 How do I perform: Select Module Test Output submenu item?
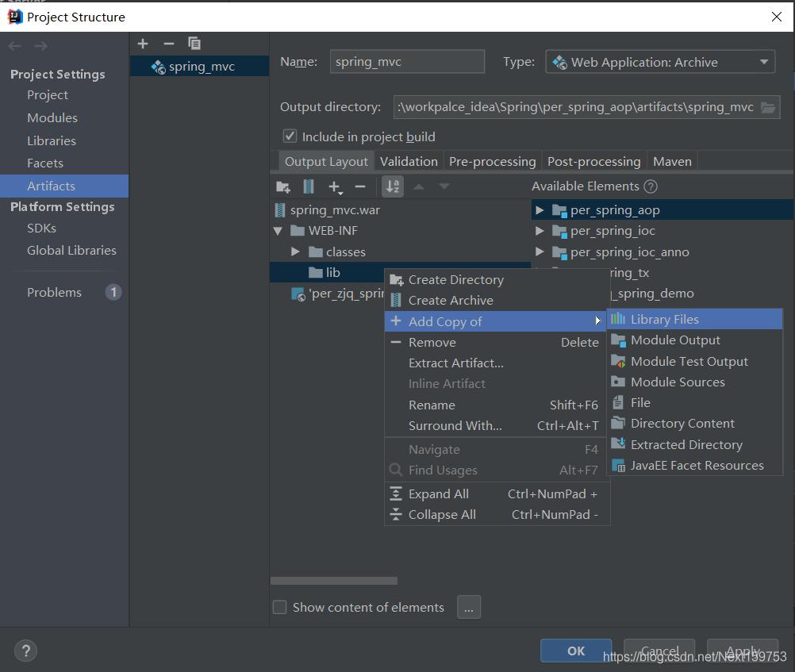[694, 361]
